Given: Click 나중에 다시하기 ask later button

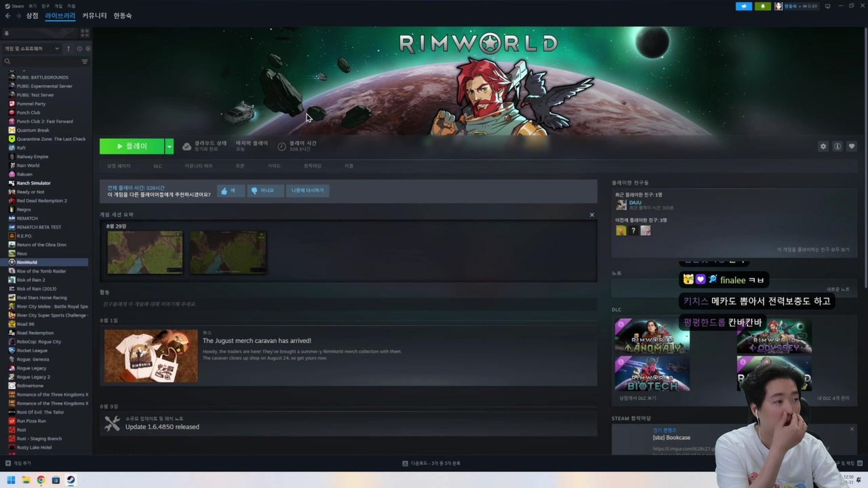Looking at the screenshot, I should (307, 191).
